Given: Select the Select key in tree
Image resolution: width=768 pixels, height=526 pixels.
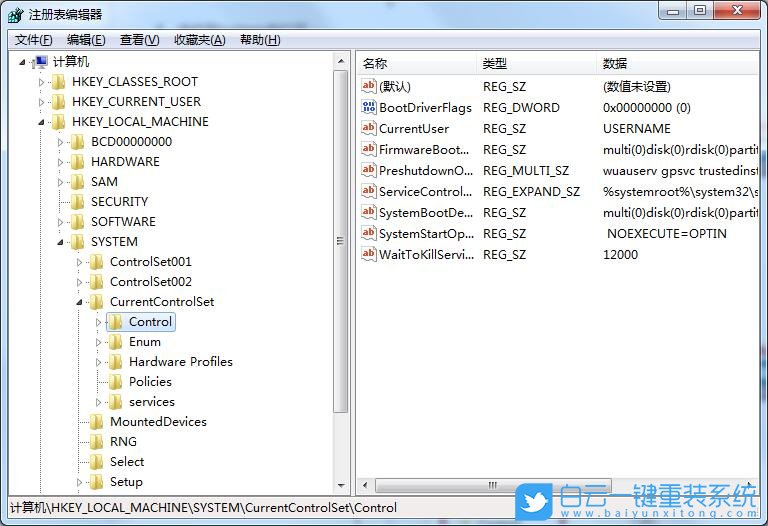Looking at the screenshot, I should 127,462.
